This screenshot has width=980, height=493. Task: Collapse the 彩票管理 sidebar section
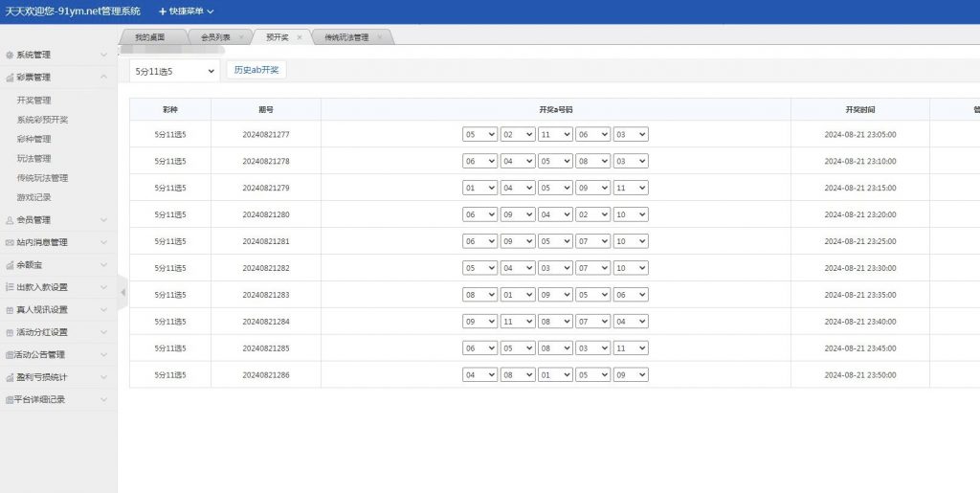click(103, 78)
